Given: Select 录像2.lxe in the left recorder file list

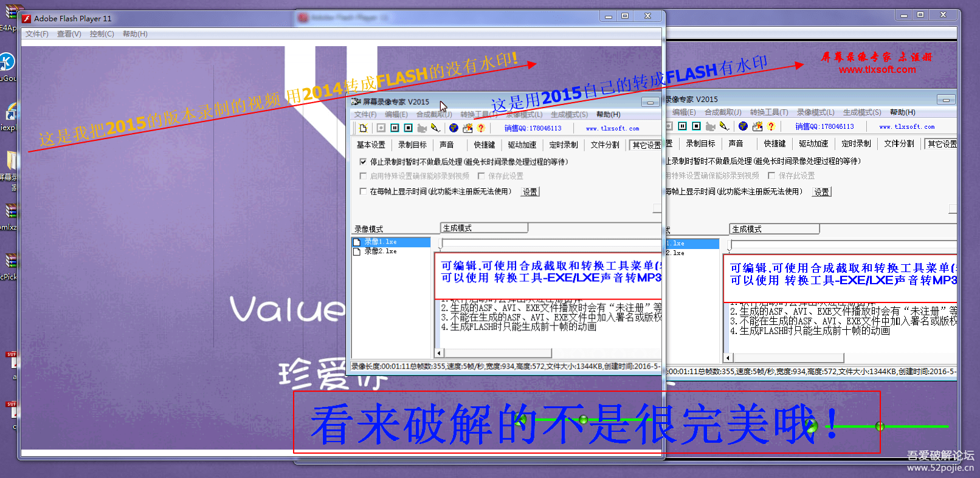Looking at the screenshot, I should click(x=381, y=251).
